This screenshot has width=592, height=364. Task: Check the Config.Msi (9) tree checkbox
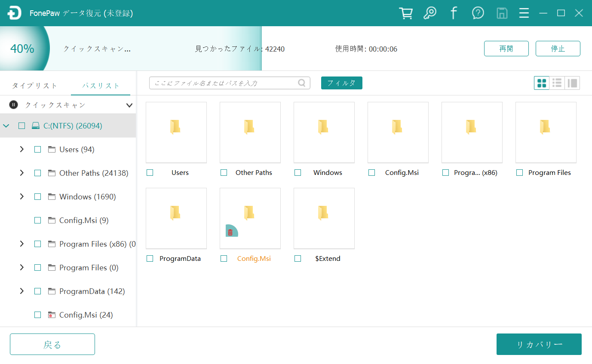click(38, 220)
